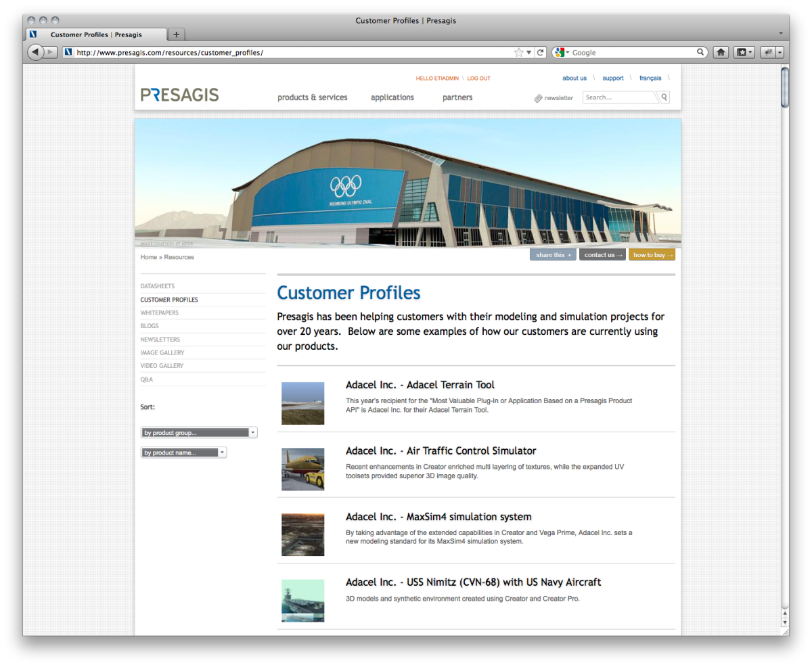
Task: Open the support link
Action: (613, 78)
